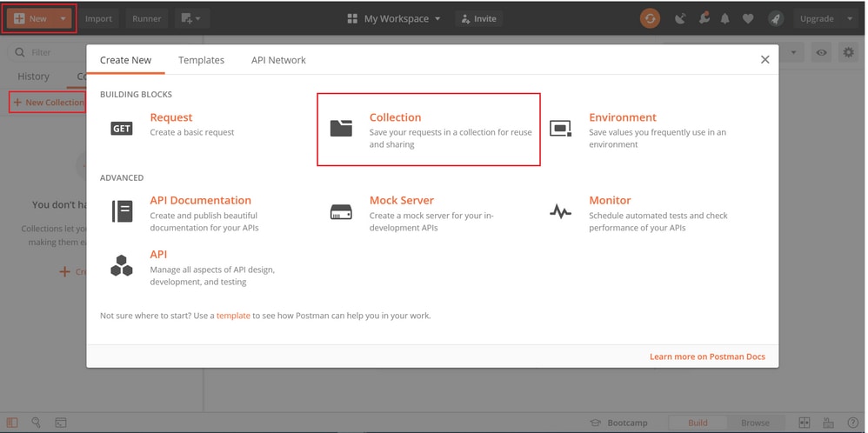Click the heart icon in header
Screen dimensions: 868x433
coord(748,19)
